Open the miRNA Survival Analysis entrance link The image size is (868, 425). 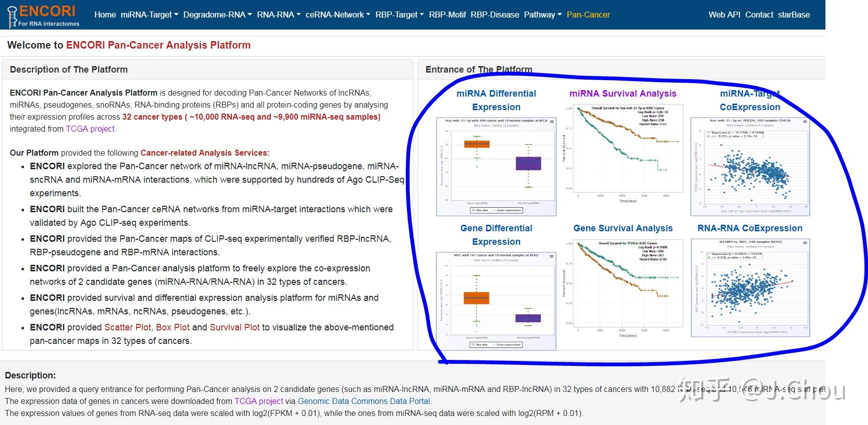pos(623,94)
